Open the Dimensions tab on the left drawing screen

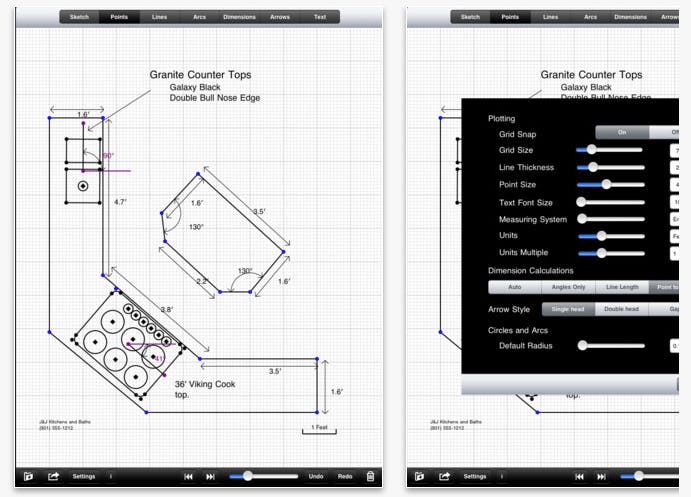(x=239, y=17)
